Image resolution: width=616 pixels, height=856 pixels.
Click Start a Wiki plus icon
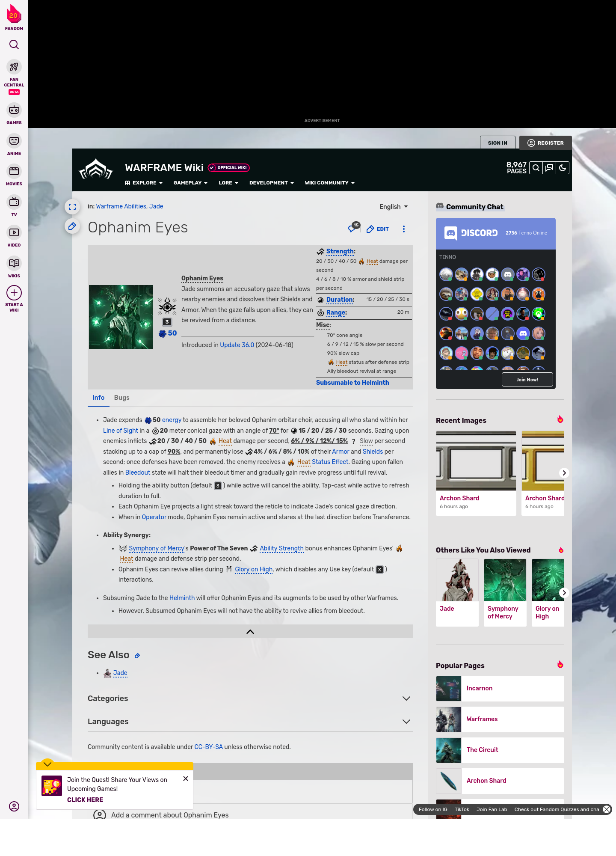tap(14, 293)
